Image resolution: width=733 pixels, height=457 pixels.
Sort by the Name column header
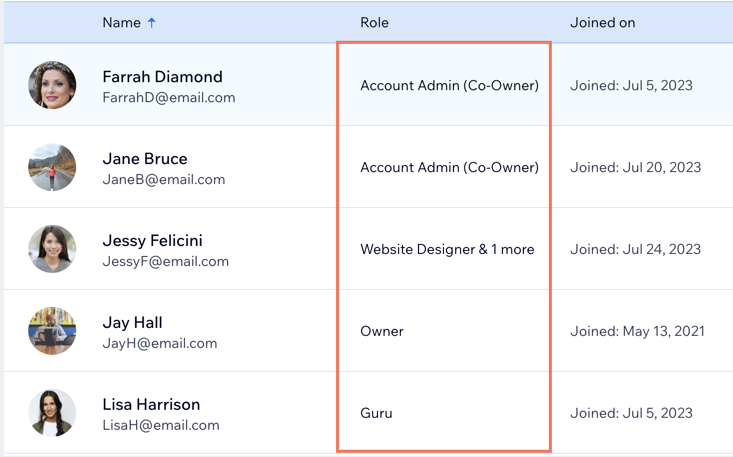[122, 22]
